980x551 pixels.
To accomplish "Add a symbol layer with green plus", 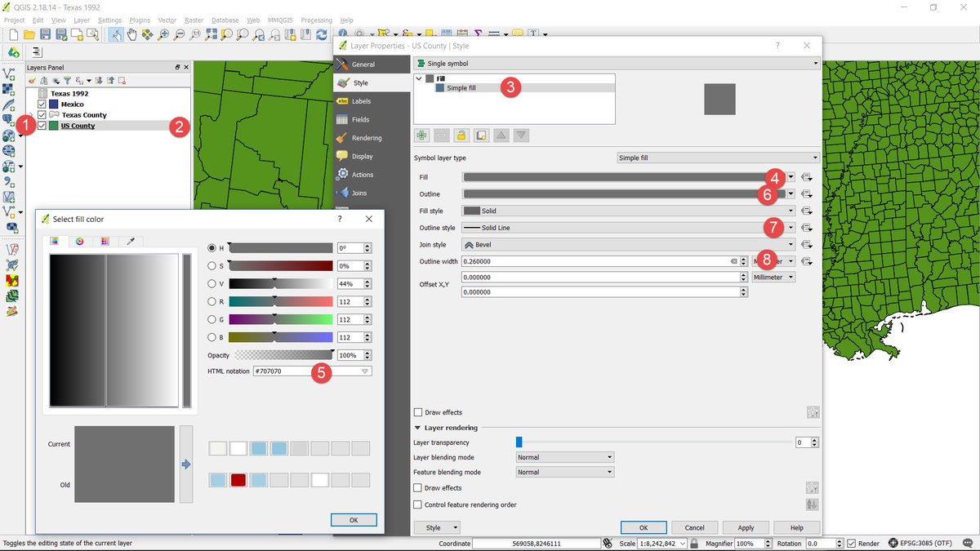I will pos(421,135).
